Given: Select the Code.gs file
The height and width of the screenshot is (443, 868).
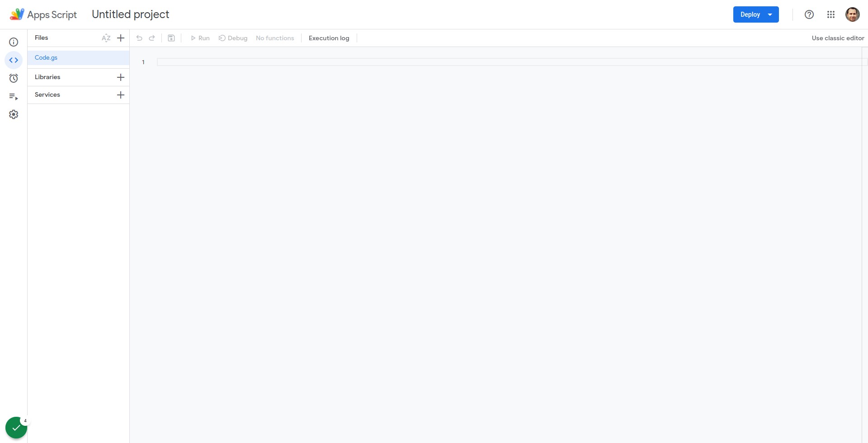Looking at the screenshot, I should (x=79, y=58).
